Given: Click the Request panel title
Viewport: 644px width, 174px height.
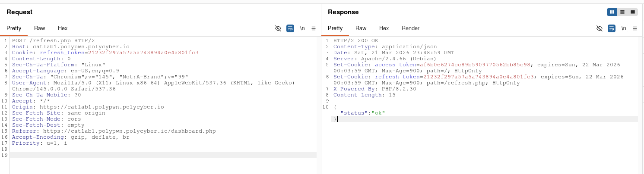Looking at the screenshot, I should (x=19, y=12).
